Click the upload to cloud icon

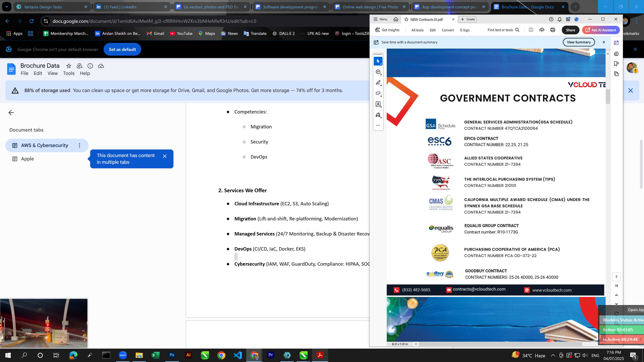(x=542, y=30)
